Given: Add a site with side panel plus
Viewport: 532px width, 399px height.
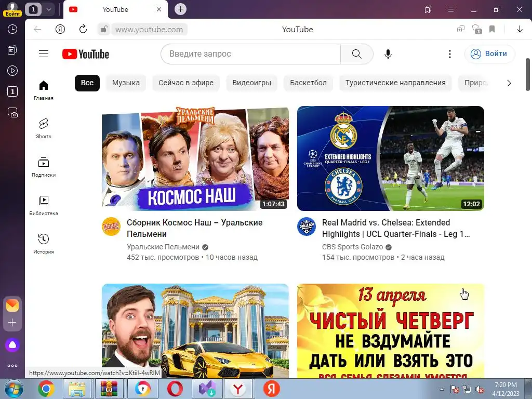Looking at the screenshot, I should 12,322.
